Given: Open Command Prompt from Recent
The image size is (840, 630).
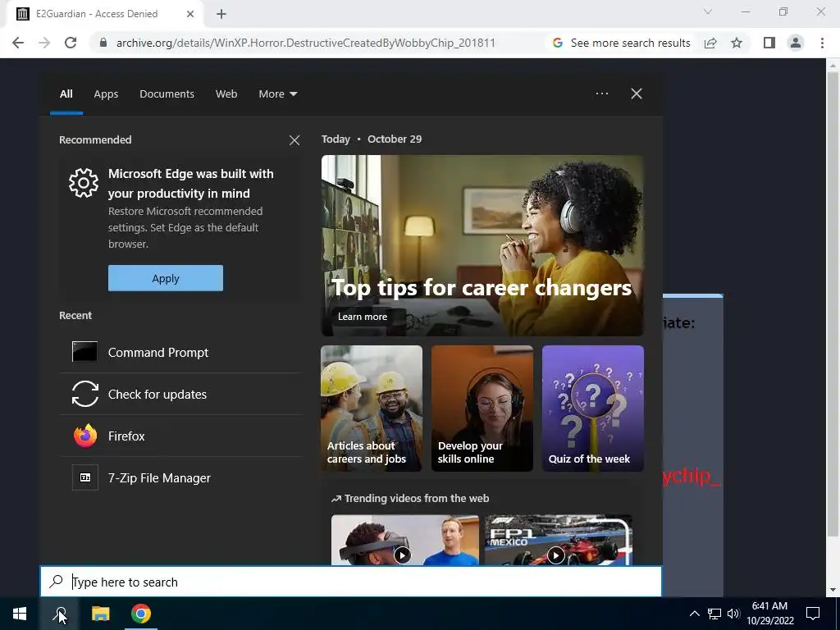Looking at the screenshot, I should pyautogui.click(x=180, y=352).
